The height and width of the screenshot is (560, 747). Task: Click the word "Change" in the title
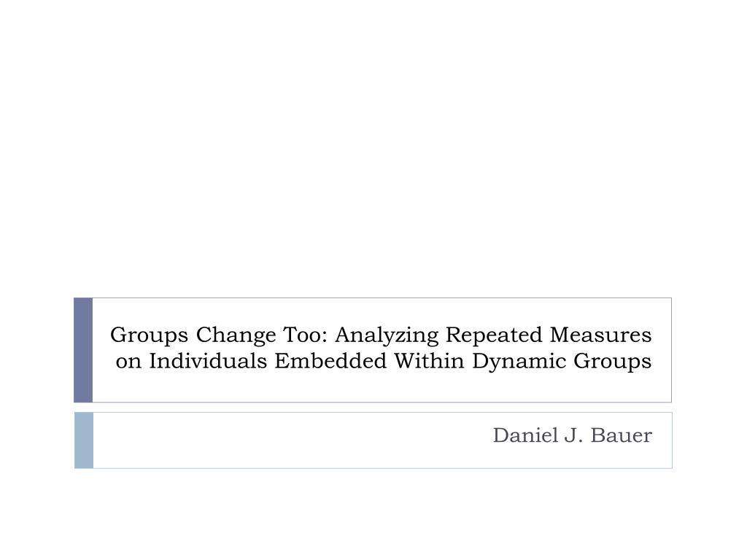pyautogui.click(x=236, y=335)
